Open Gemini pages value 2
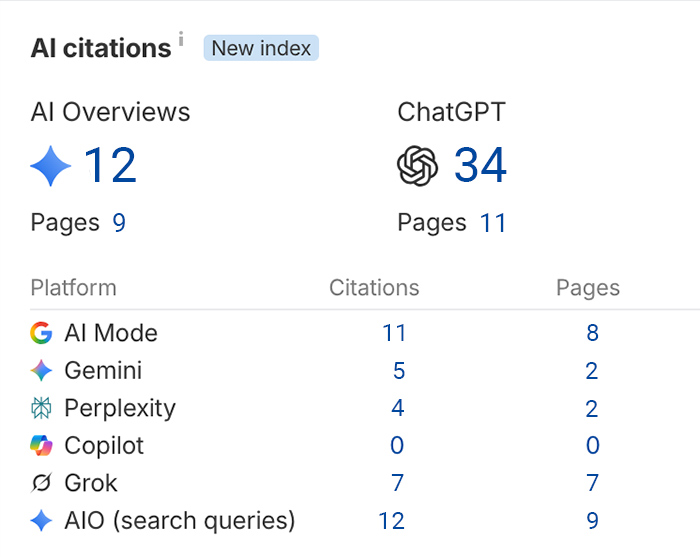The width and height of the screenshot is (700, 557). tap(592, 370)
